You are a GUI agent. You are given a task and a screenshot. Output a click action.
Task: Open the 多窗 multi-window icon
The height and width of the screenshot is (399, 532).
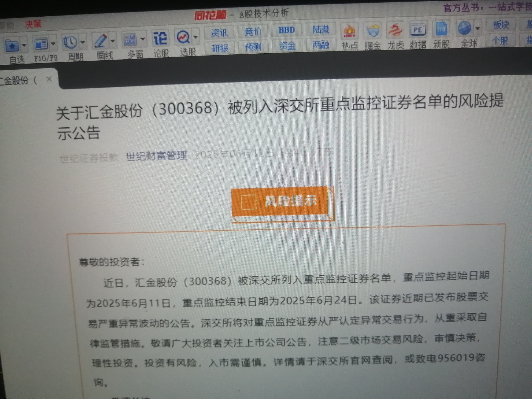(130, 40)
